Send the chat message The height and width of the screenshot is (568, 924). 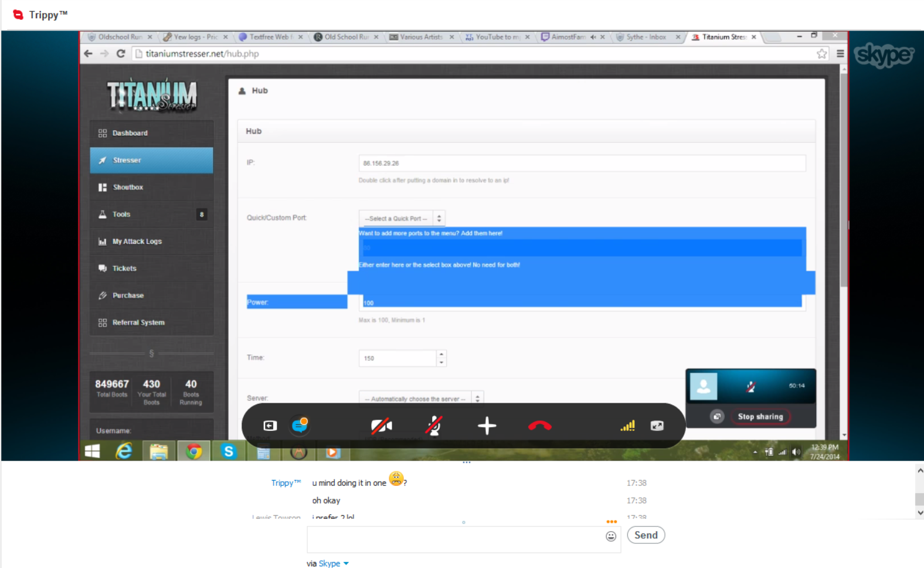tap(646, 535)
